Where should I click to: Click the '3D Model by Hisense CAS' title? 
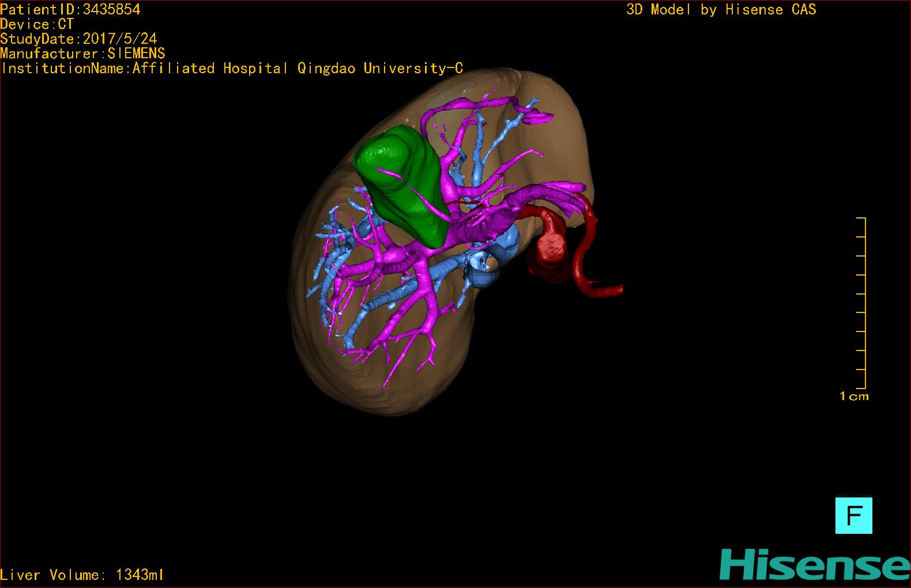[721, 9]
